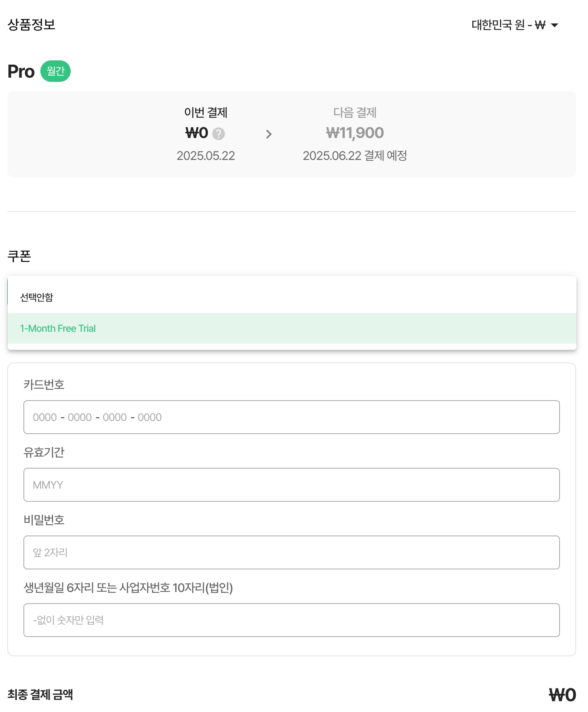This screenshot has width=588, height=712.
Task: Click the 2025.05.22 payment date
Action: click(x=206, y=156)
